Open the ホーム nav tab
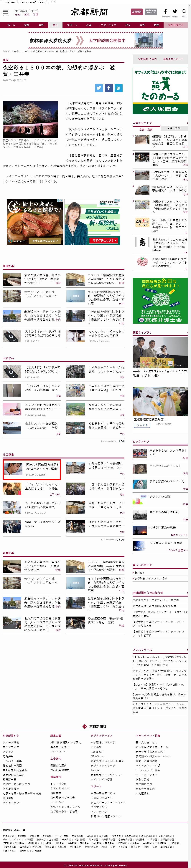The width and height of the screenshot is (191, 868). 11,25
